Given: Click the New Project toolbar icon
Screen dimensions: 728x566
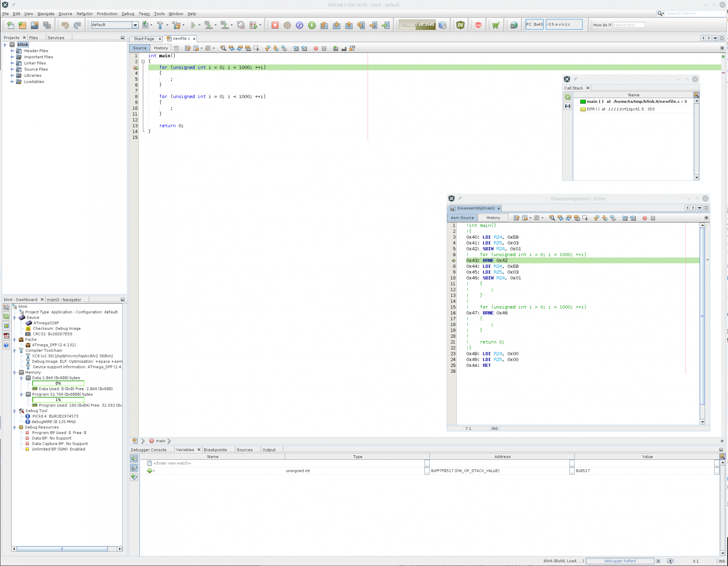Looking at the screenshot, I should point(22,25).
